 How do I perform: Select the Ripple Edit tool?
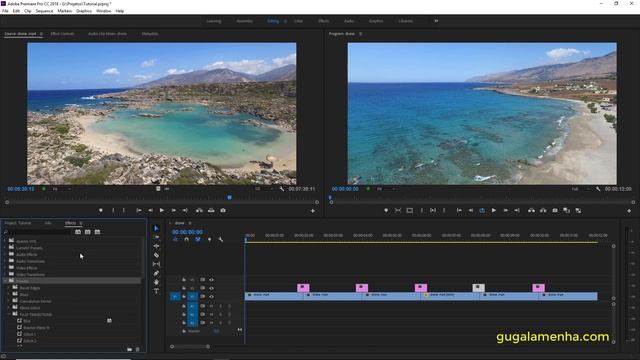click(x=156, y=246)
